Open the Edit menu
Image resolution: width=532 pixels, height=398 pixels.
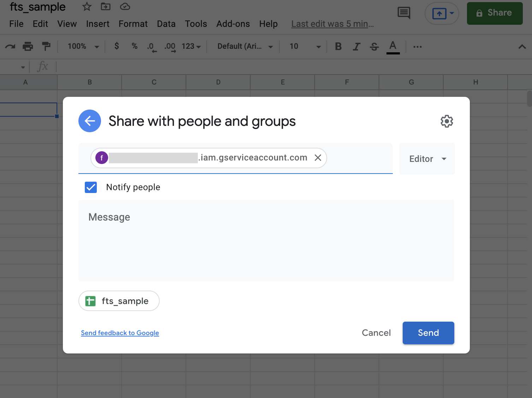[40, 24]
